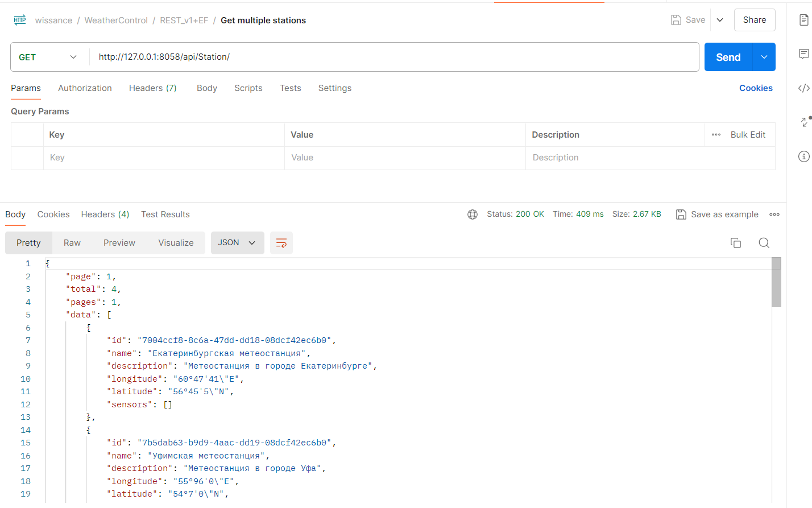Click the Share button

(x=754, y=20)
